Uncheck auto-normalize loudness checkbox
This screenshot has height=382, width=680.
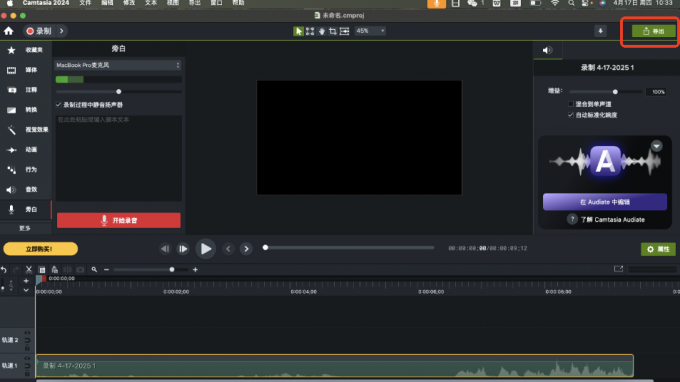(571, 115)
